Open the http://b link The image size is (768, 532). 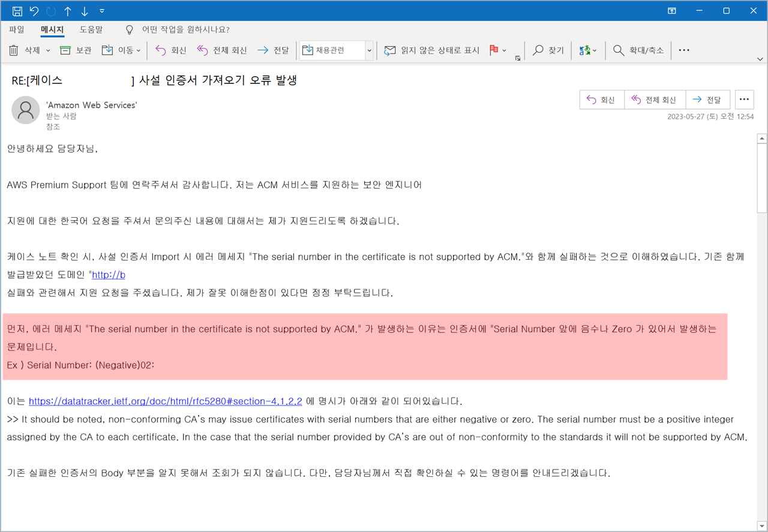(109, 275)
